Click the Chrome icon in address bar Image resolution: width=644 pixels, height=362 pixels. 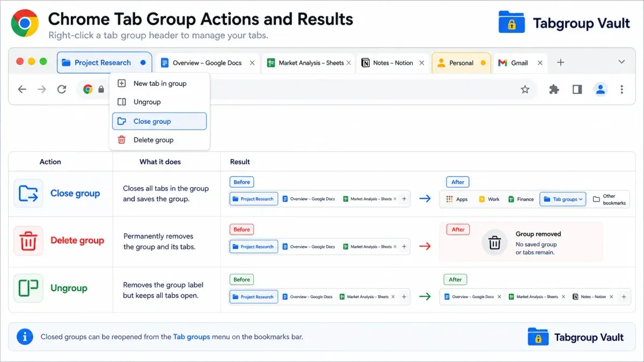point(88,90)
